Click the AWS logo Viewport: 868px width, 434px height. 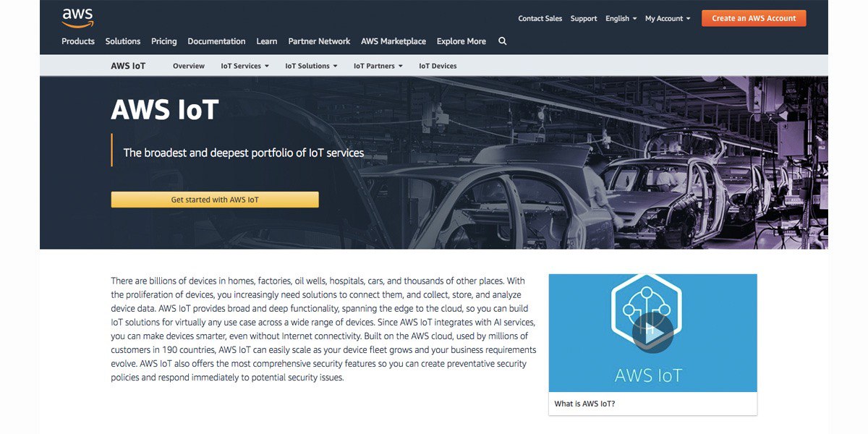(77, 18)
